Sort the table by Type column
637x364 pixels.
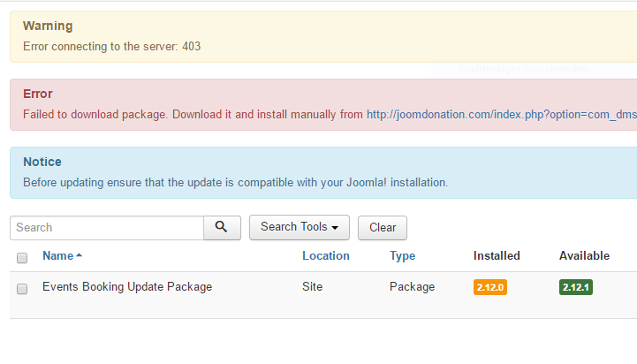tap(402, 256)
